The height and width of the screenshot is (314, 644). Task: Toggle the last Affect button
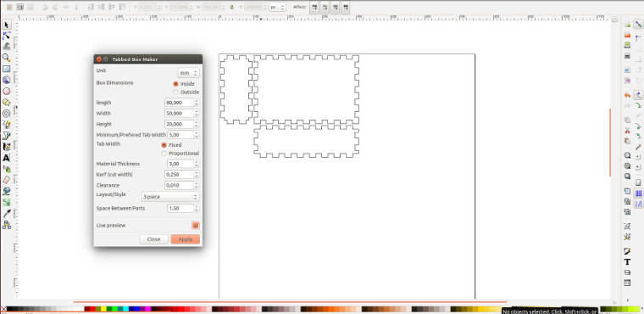click(346, 7)
